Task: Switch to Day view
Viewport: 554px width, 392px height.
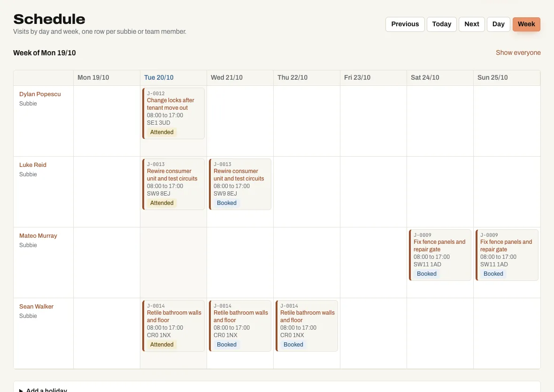Action: (x=499, y=24)
